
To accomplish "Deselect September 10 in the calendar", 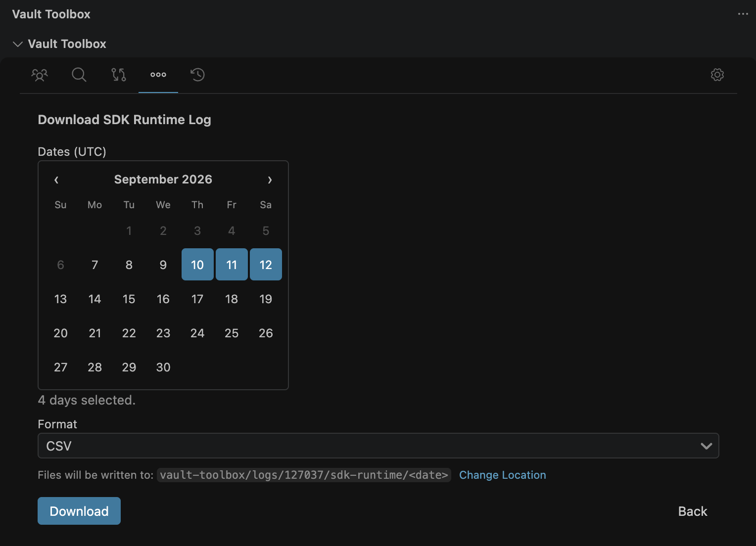I will pyautogui.click(x=197, y=265).
